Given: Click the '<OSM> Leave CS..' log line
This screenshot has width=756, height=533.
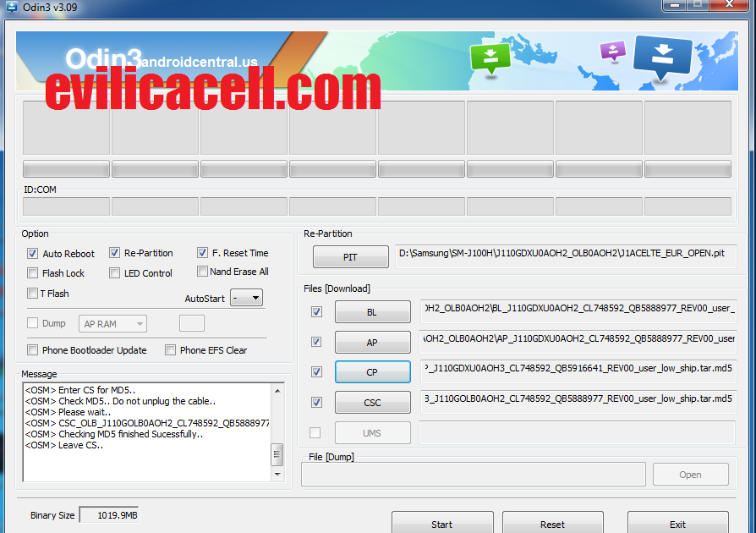Looking at the screenshot, I should pyautogui.click(x=63, y=445).
